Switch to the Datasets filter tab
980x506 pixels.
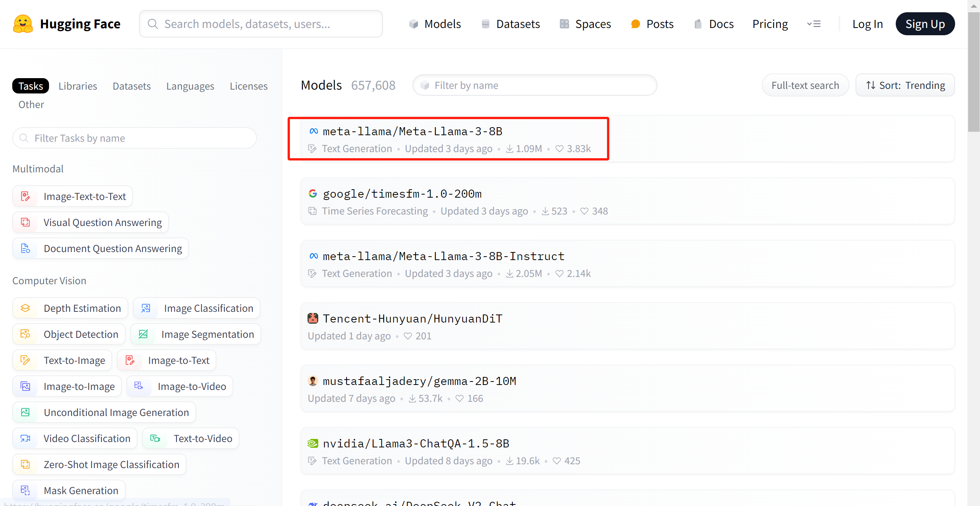(132, 86)
